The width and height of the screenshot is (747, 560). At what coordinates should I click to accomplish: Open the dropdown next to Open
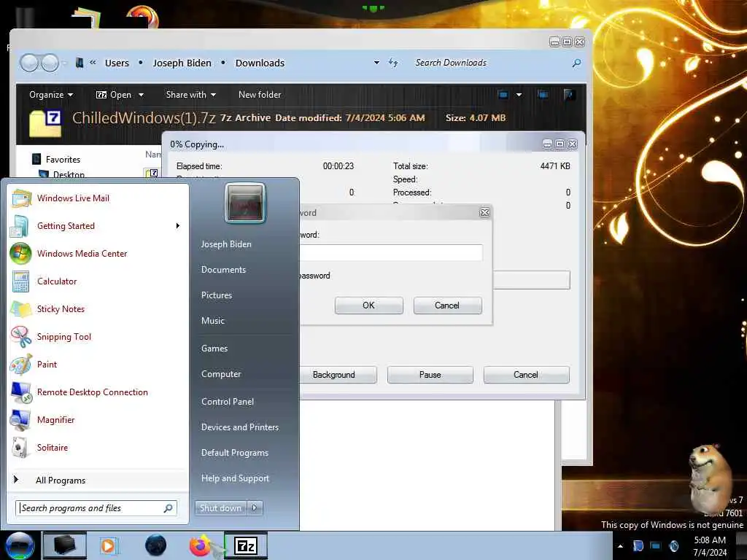[x=141, y=95]
